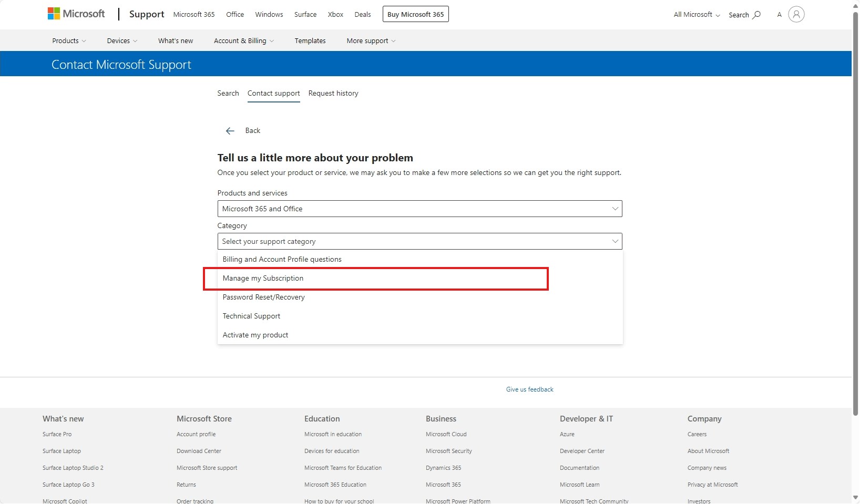The width and height of the screenshot is (860, 504).
Task: Open the About Microsoft footer link
Action: click(x=709, y=451)
